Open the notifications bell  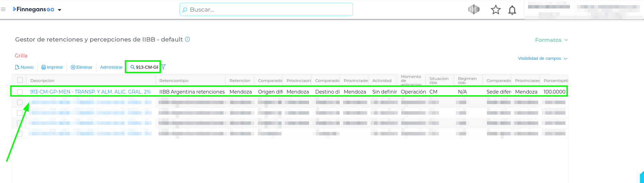(512, 10)
